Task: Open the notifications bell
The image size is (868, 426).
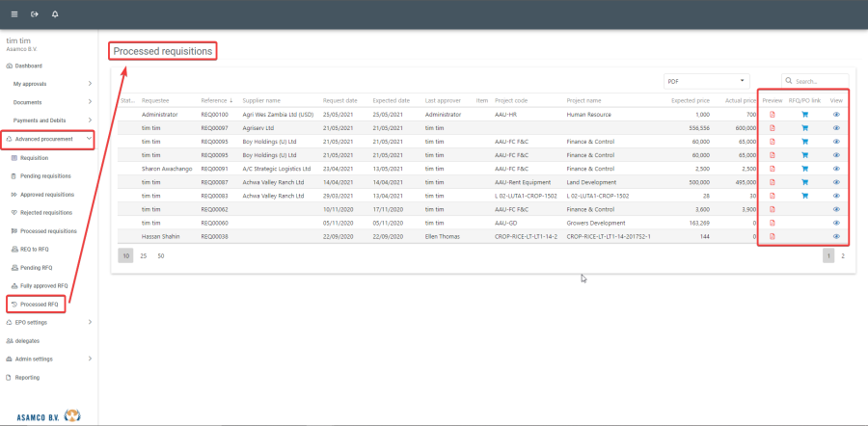Action: (55, 14)
